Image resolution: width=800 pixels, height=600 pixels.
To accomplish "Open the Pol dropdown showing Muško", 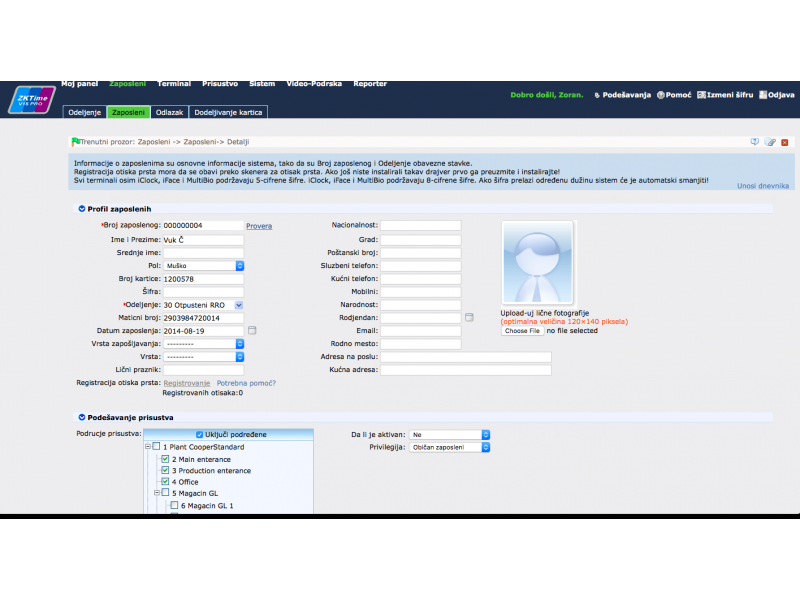I will tap(240, 265).
